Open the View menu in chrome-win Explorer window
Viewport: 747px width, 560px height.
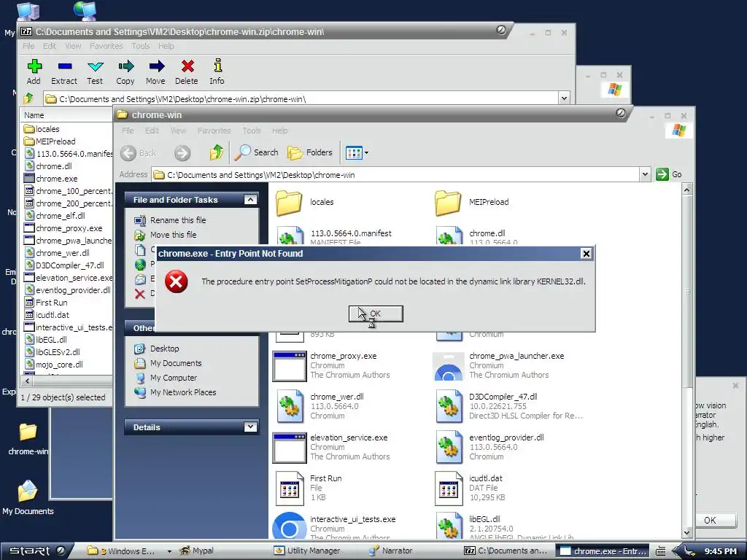(178, 131)
